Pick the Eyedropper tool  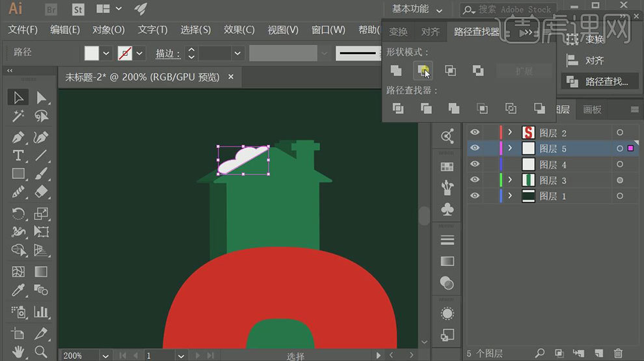tap(18, 289)
